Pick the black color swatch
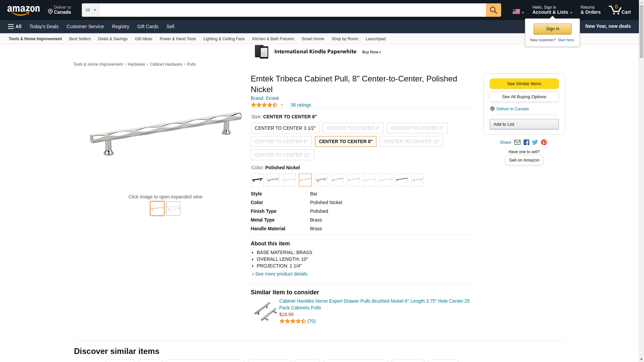 [x=257, y=180]
